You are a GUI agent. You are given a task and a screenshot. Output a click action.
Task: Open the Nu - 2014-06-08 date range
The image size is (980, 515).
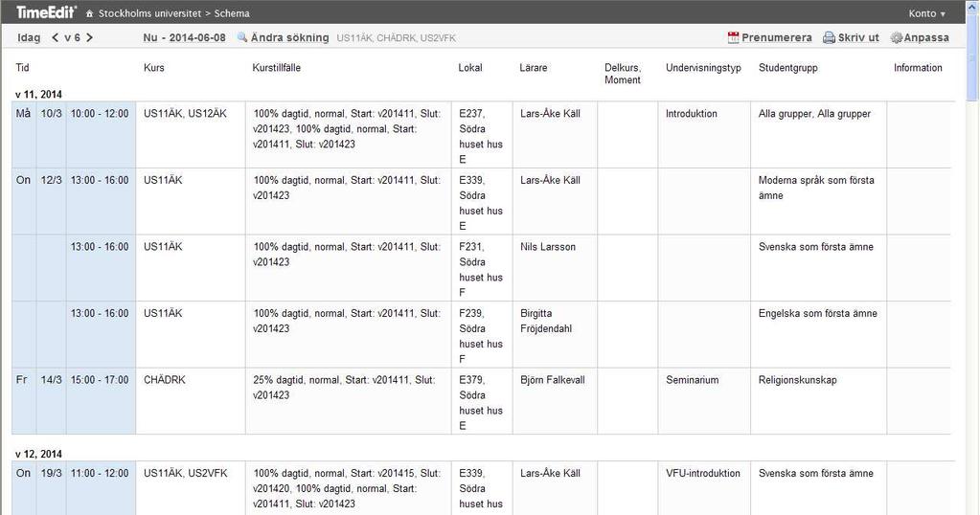184,37
